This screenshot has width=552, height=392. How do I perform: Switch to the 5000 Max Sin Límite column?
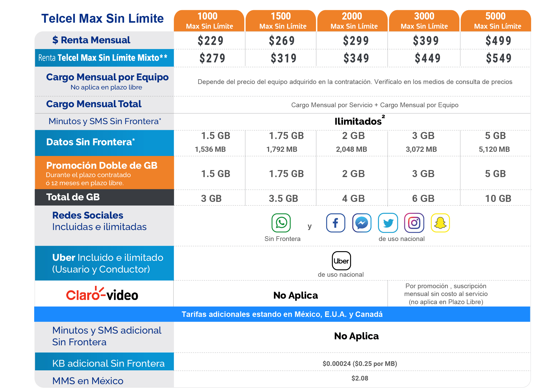496,20
